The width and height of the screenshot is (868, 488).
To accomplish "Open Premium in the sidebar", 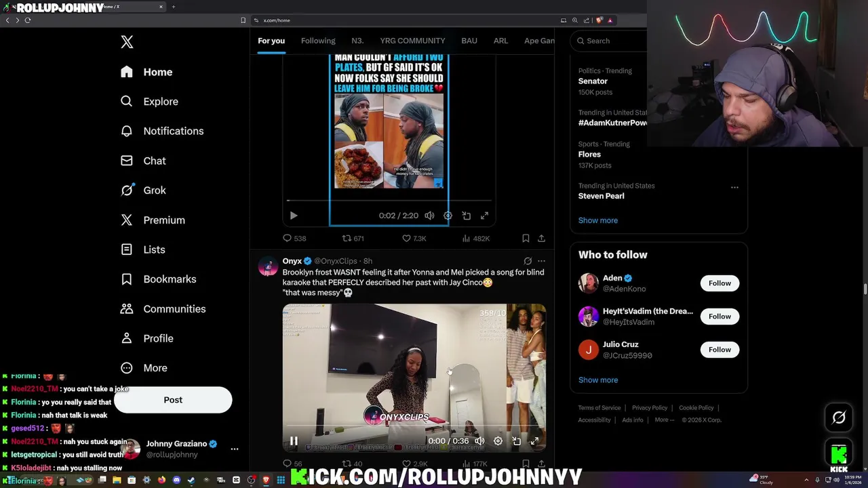I will click(153, 220).
